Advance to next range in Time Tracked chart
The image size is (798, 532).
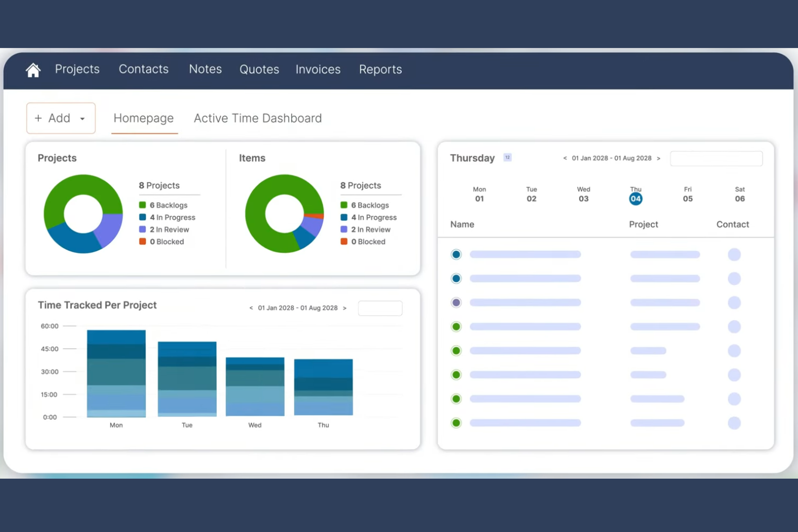(345, 308)
